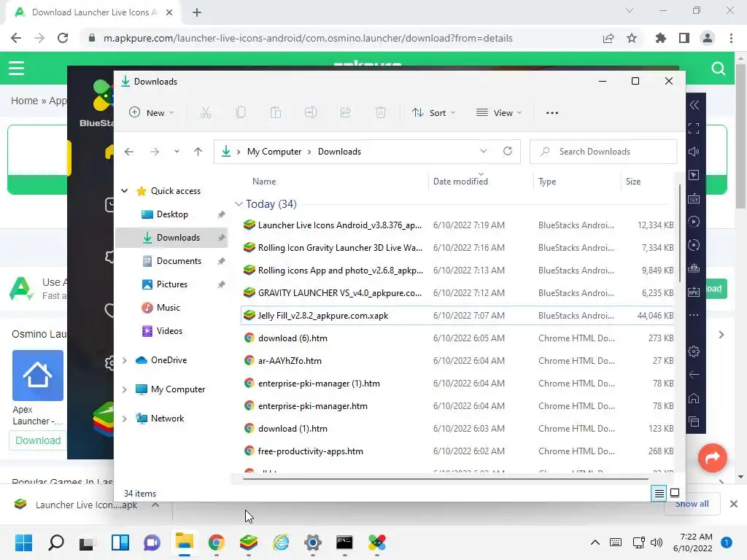
Task: Sort by Date modified column header
Action: click(x=460, y=182)
